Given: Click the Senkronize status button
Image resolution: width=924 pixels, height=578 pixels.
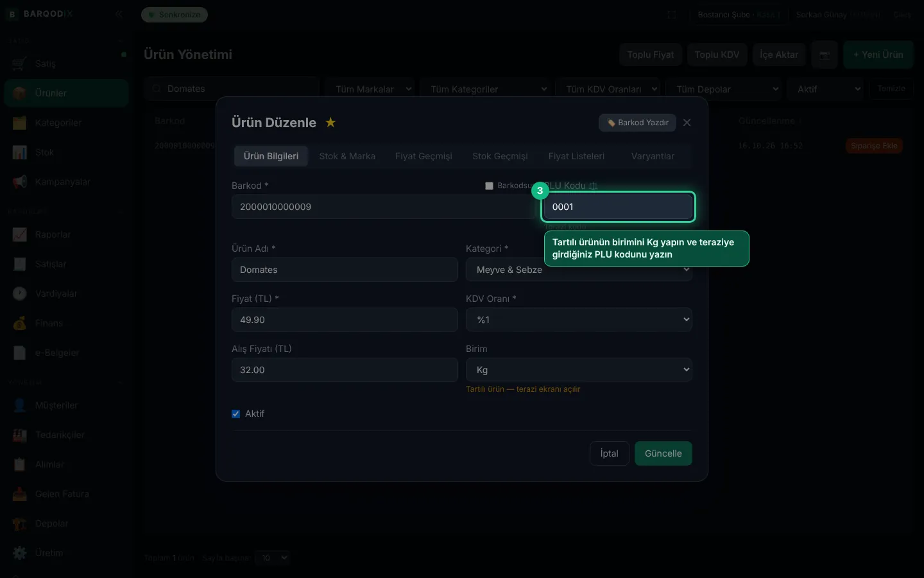Looking at the screenshot, I should point(175,14).
